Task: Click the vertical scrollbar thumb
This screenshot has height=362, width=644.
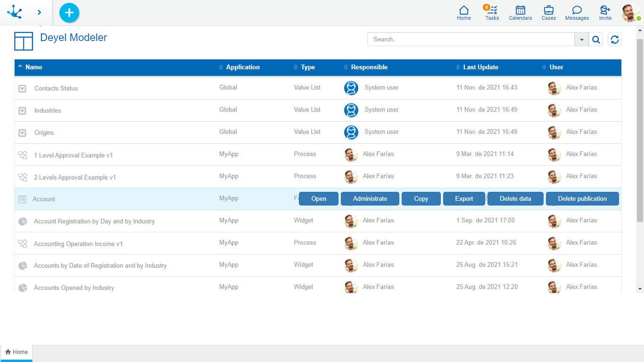Action: point(640,130)
